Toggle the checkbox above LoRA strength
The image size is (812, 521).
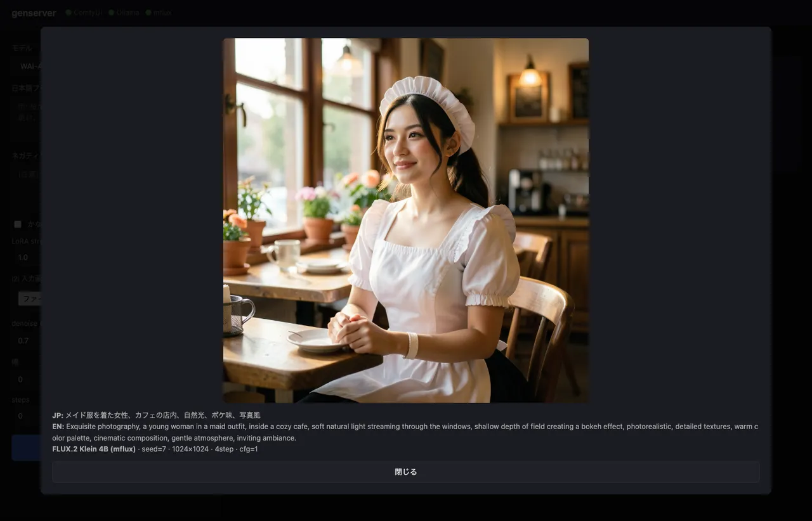pyautogui.click(x=17, y=224)
